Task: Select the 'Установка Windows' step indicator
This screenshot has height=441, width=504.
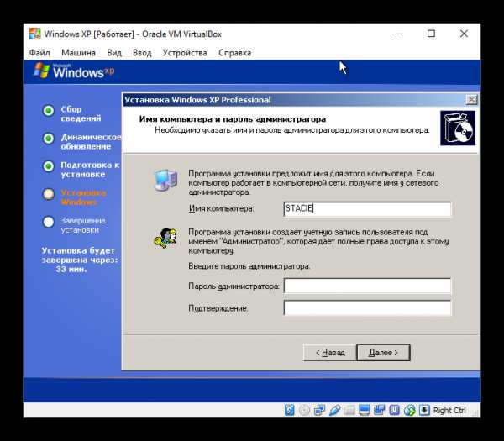Action: [49, 193]
